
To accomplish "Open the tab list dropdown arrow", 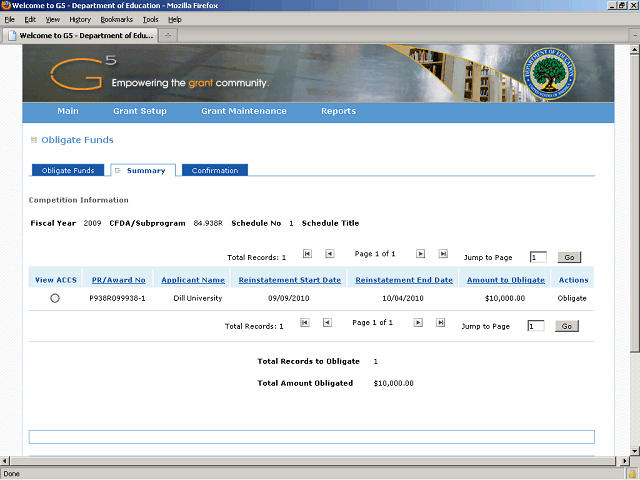I will 635,36.
